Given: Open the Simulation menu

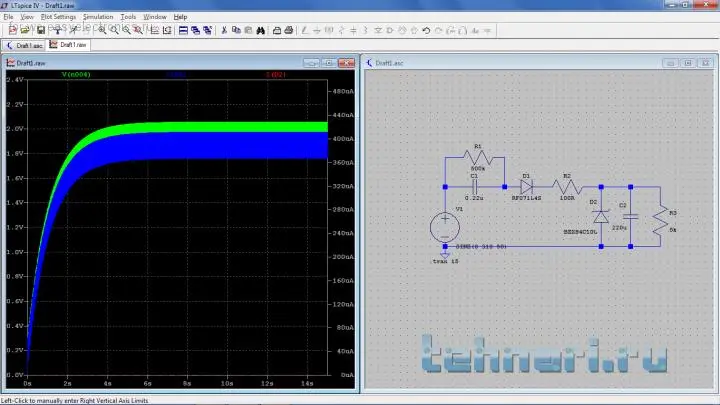Looking at the screenshot, I should (98, 17).
